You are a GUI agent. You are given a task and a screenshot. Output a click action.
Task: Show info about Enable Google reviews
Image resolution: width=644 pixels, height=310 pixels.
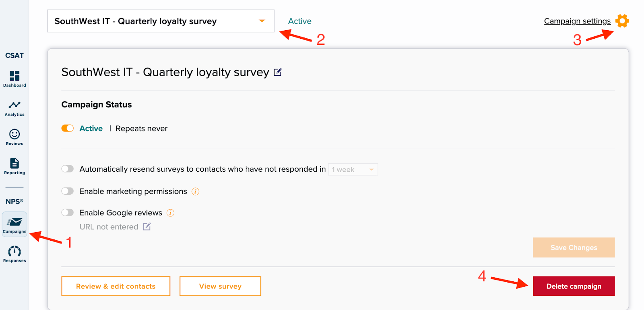click(171, 213)
